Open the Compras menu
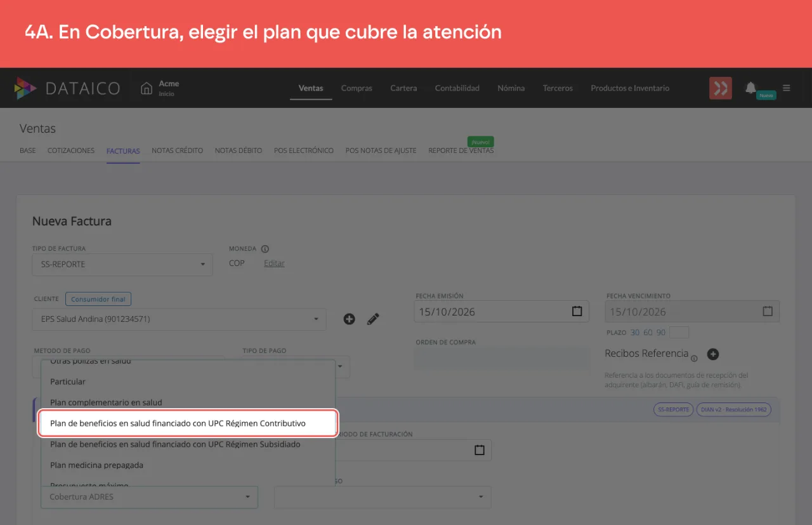The height and width of the screenshot is (525, 812). coord(357,88)
